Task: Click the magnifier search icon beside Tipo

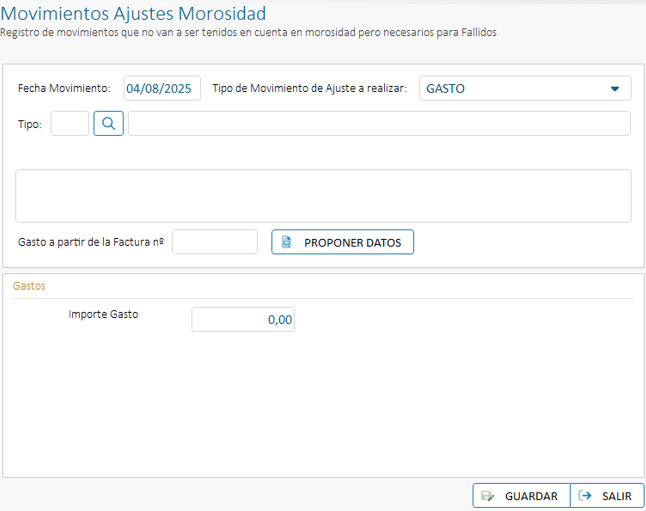Action: [108, 123]
